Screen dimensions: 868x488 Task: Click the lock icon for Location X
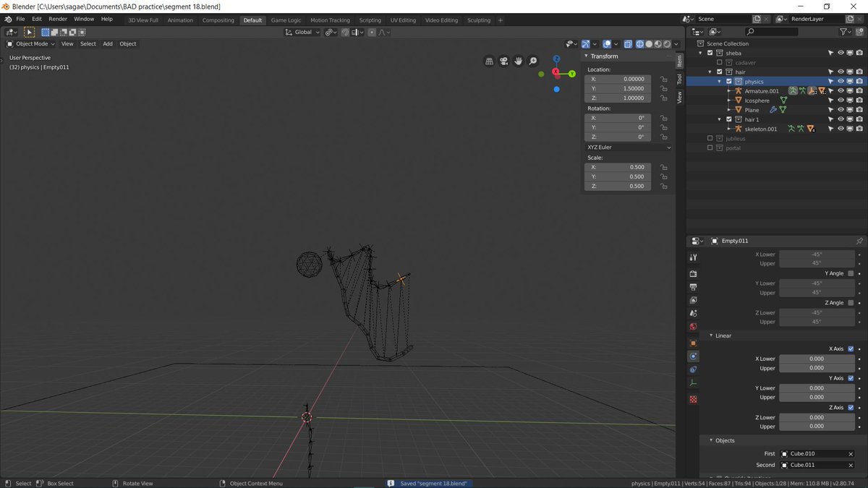tap(663, 80)
